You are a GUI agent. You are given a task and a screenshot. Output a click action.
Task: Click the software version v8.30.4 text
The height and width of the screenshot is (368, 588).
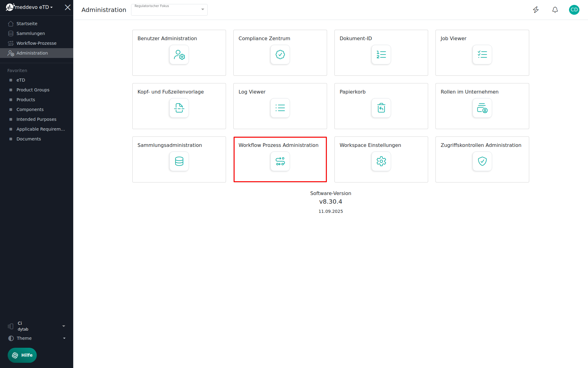coord(331,201)
